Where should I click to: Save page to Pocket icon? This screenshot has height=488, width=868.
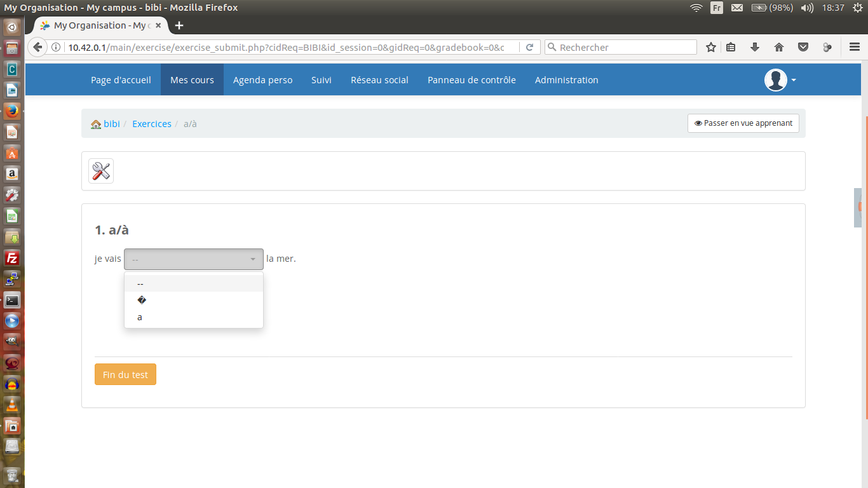[803, 47]
